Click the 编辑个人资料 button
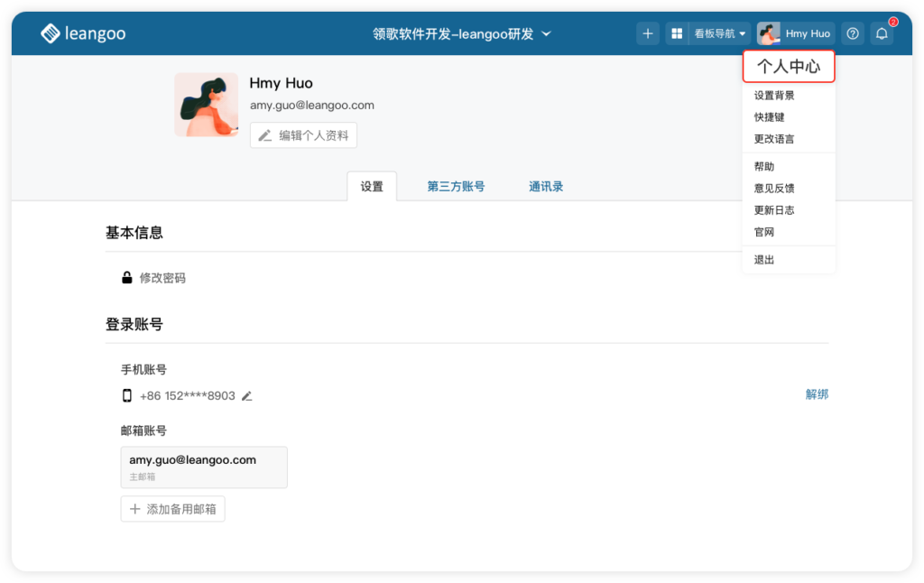The height and width of the screenshot is (583, 924). (x=303, y=135)
